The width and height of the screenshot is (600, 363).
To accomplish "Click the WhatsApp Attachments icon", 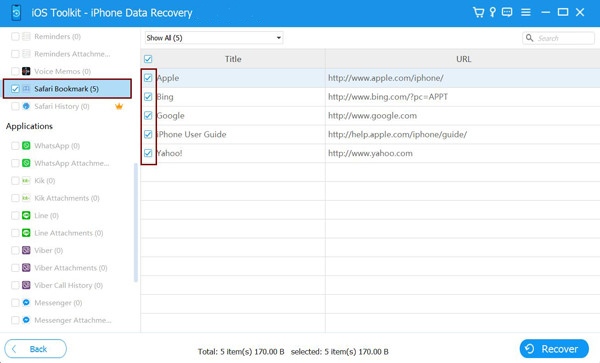I will point(26,163).
